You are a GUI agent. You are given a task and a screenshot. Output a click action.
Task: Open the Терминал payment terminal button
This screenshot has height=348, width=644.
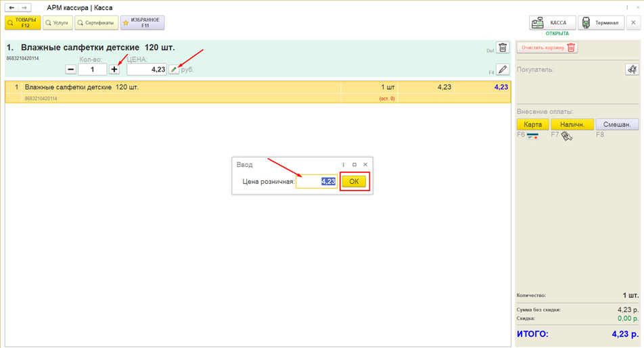[x=601, y=22]
